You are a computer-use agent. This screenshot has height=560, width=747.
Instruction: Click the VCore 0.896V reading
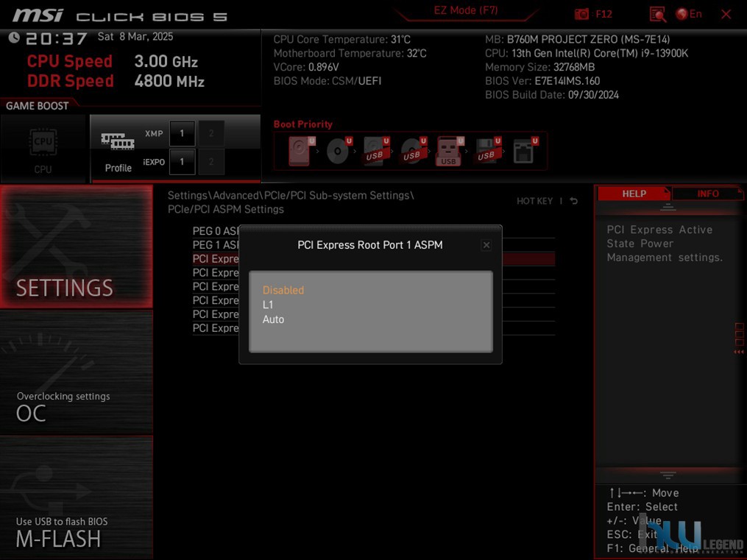(x=306, y=67)
